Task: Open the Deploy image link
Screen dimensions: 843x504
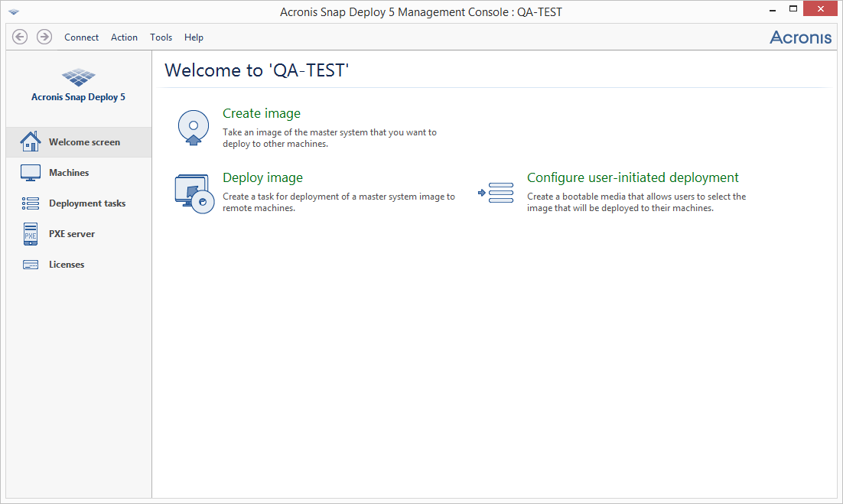Action: pyautogui.click(x=263, y=177)
